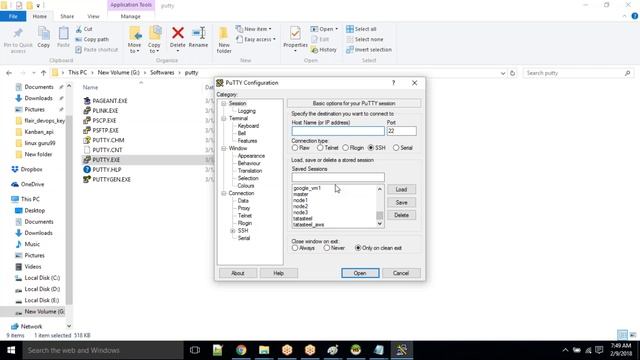640x360 pixels.
Task: Click the Copy path option
Action: 92,40
